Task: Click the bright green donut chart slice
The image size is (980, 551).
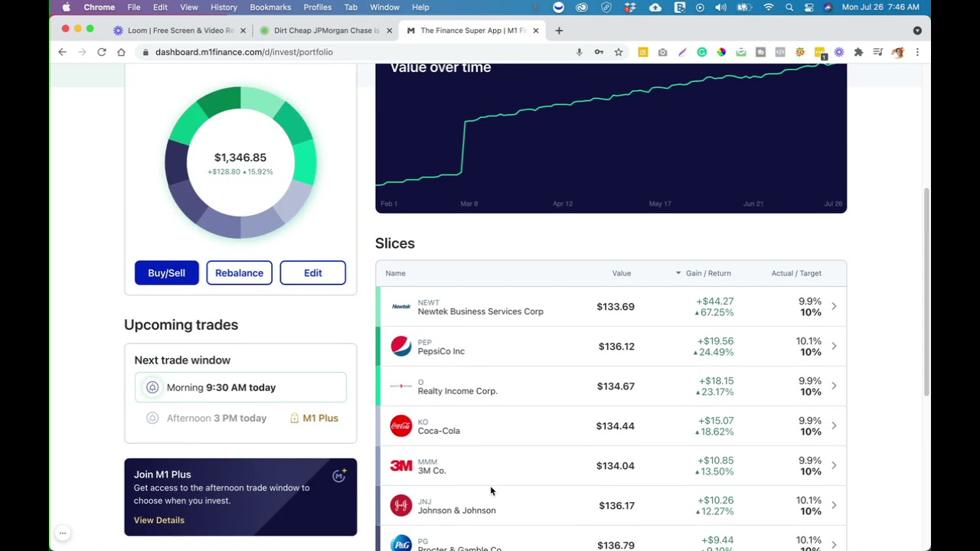Action: [x=305, y=161]
